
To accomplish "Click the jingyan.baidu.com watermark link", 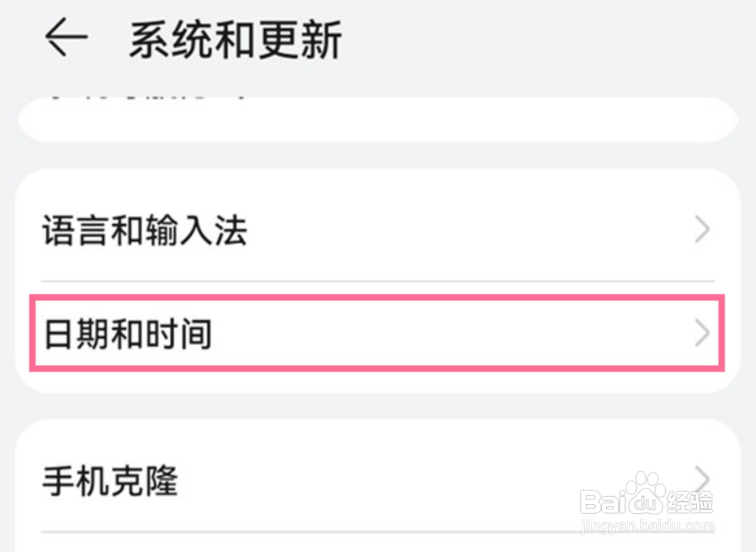I will point(647,526).
